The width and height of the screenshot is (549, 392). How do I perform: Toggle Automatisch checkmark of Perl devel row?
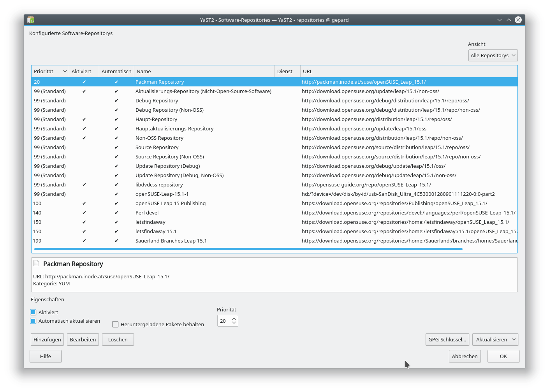click(x=116, y=213)
